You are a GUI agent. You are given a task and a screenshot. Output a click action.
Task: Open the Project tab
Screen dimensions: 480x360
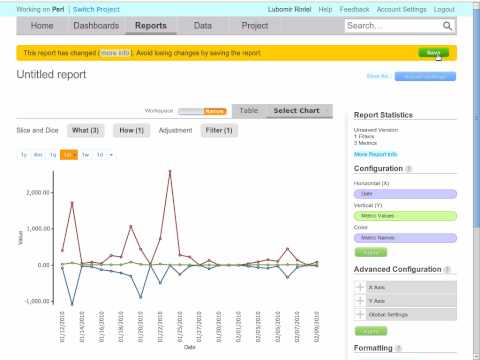255,26
